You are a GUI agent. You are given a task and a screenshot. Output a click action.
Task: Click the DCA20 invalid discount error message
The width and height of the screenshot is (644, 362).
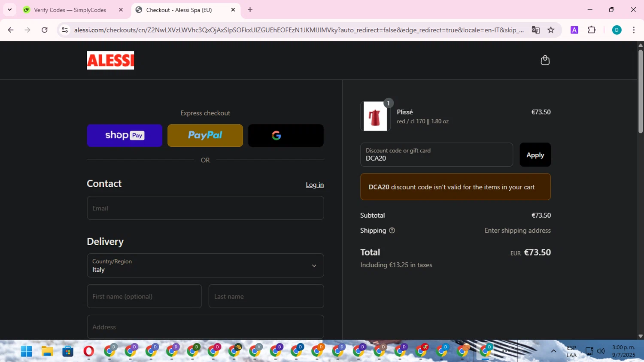(456, 187)
